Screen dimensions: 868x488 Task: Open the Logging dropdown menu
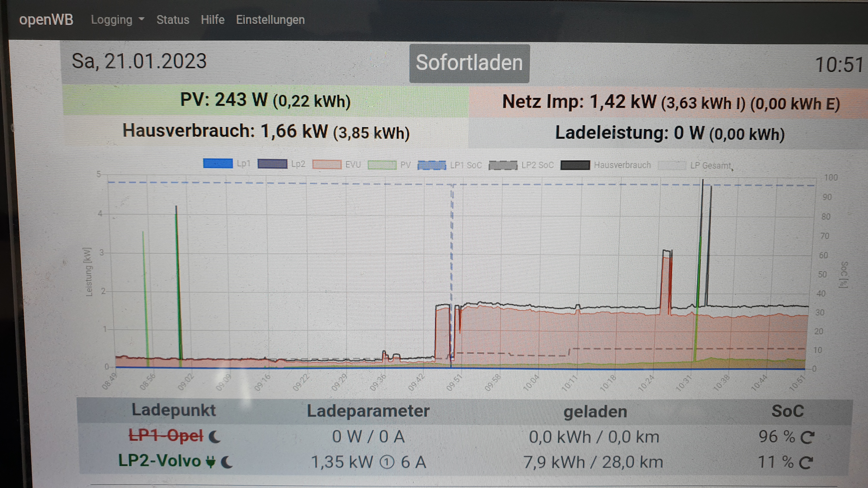(117, 20)
